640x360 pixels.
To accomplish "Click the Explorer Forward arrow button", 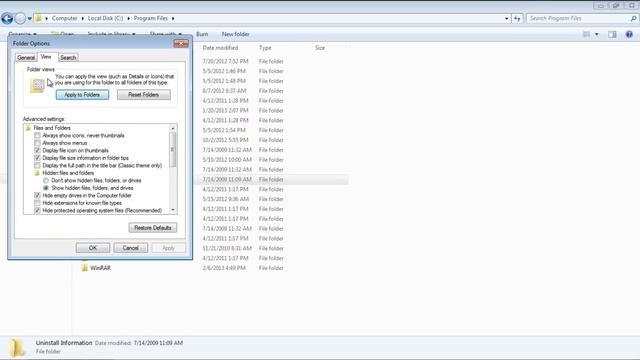I will click(x=20, y=18).
